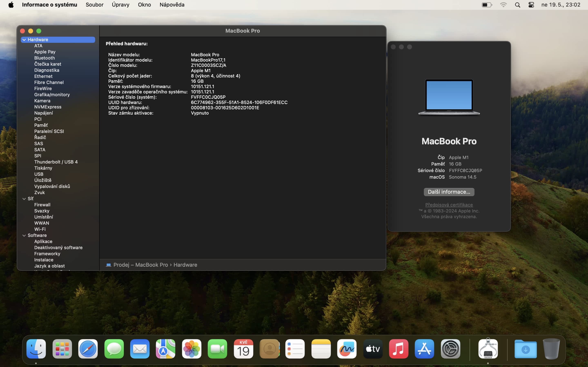Open Control Center in menu bar
Screen dimensions: 588x367
[531, 5]
